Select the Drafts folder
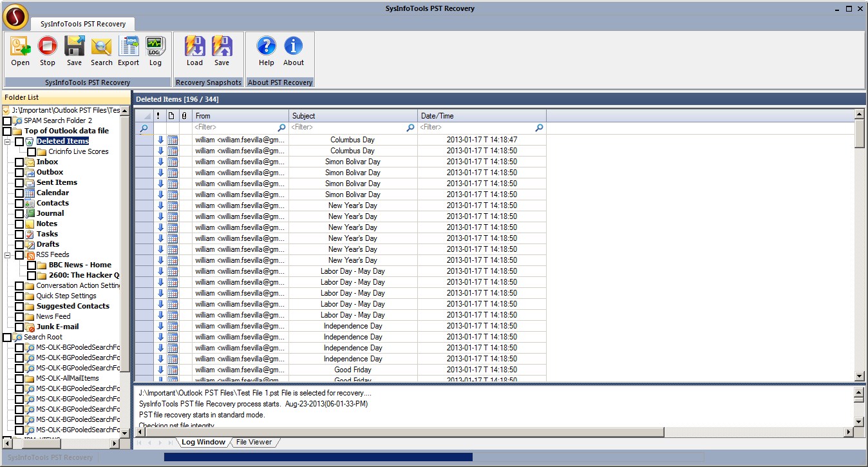868x467 pixels. coord(48,244)
